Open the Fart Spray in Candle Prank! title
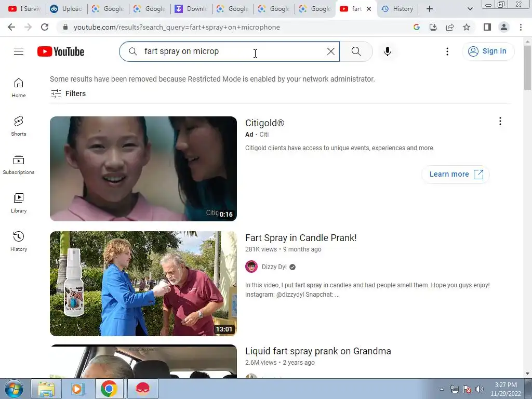The width and height of the screenshot is (532, 399). pos(301,238)
